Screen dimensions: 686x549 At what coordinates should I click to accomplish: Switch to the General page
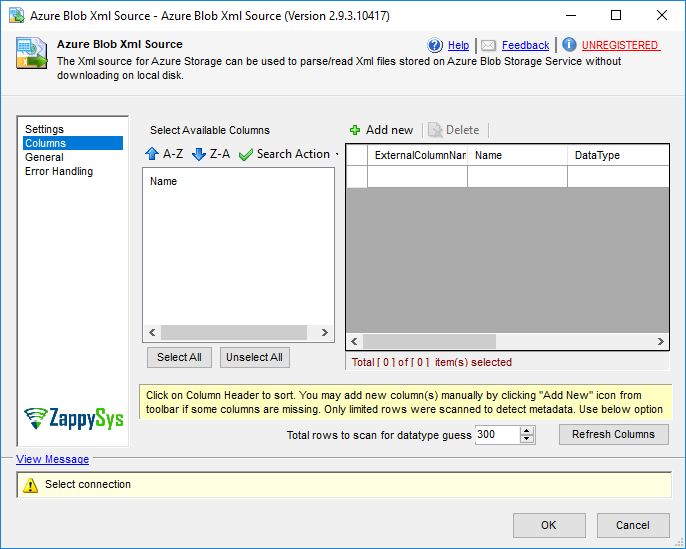(x=44, y=157)
